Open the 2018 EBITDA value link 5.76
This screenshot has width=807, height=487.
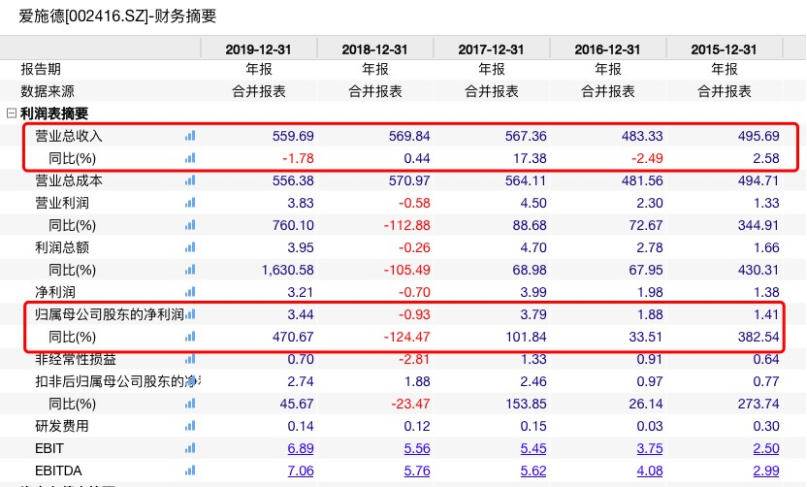click(x=417, y=471)
